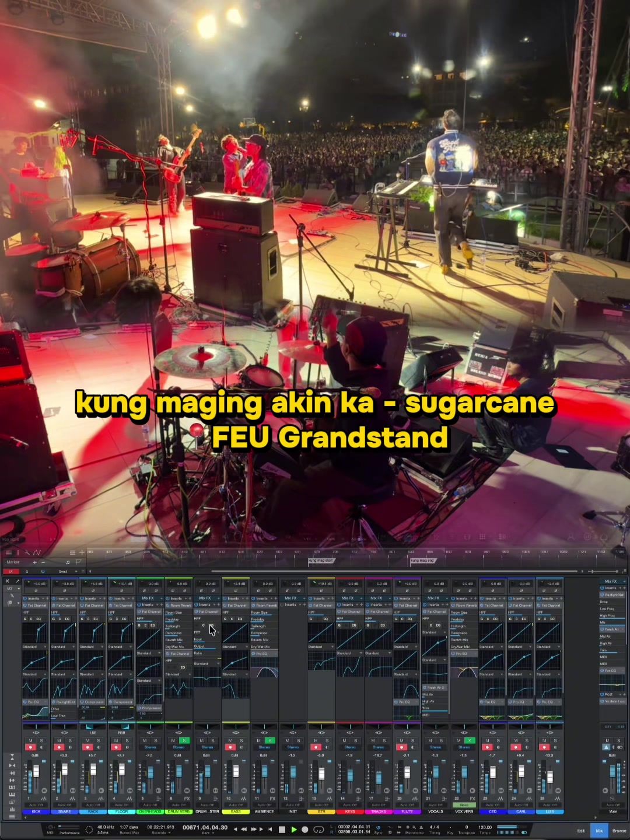Select the GTR channel label
Viewport: 630px width, 840px height.
point(321,811)
